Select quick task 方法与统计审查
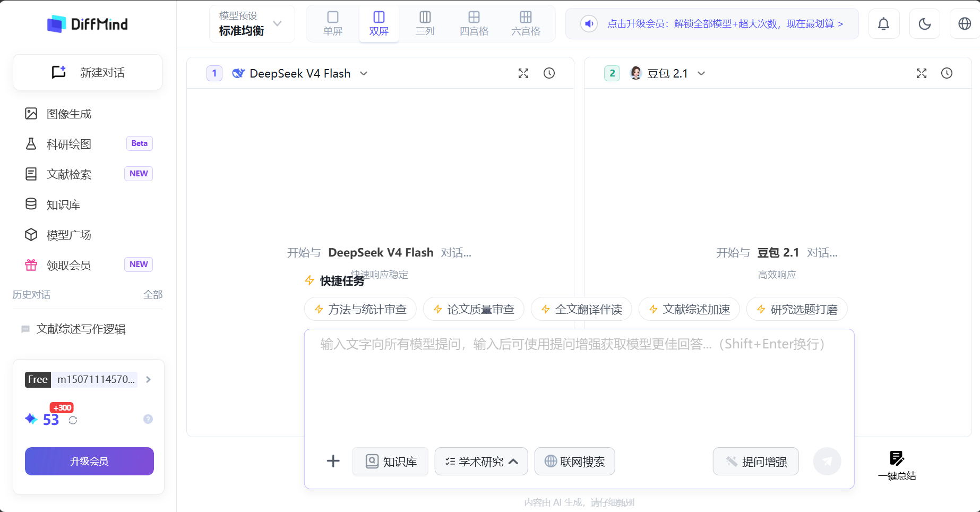This screenshot has height=512, width=980. pyautogui.click(x=360, y=309)
